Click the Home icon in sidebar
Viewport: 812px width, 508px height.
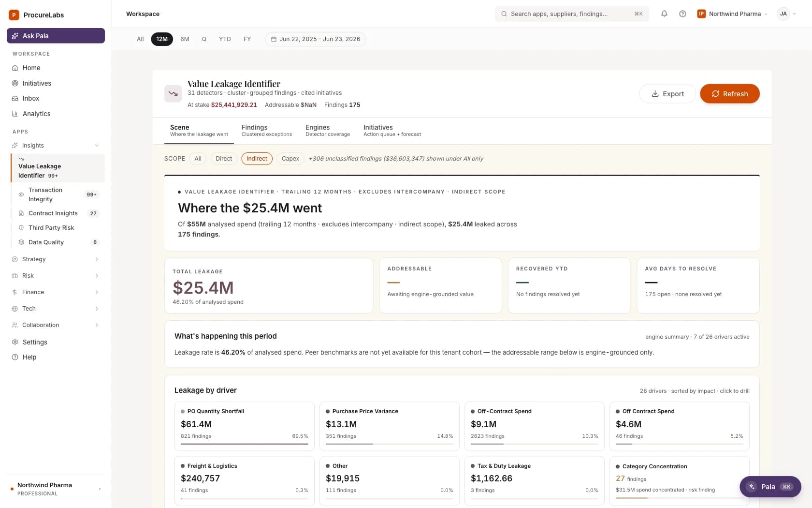coord(15,68)
